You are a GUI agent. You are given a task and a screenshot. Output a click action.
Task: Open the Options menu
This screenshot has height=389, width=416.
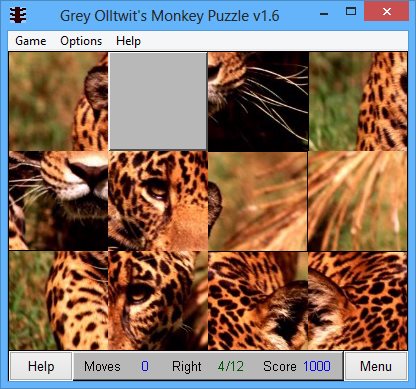point(81,41)
